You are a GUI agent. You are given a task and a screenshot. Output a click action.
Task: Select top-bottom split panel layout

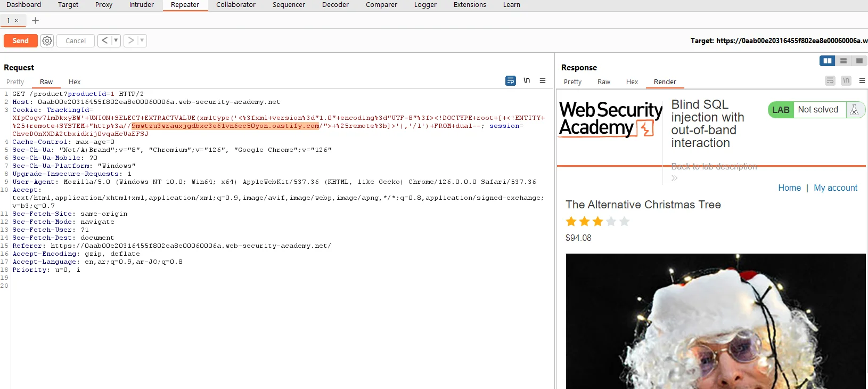pyautogui.click(x=844, y=61)
